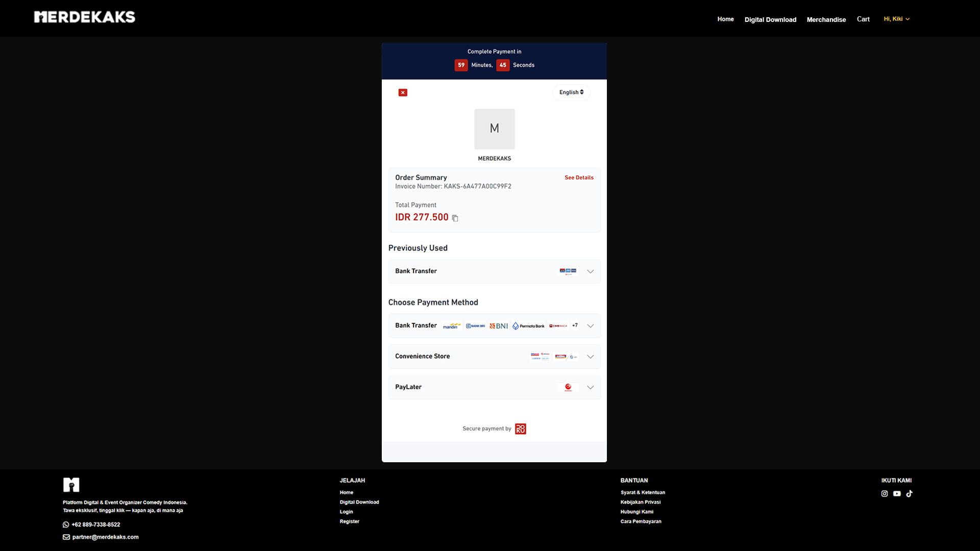Image resolution: width=980 pixels, height=551 pixels.
Task: Open the TikTok profile
Action: coord(909,493)
